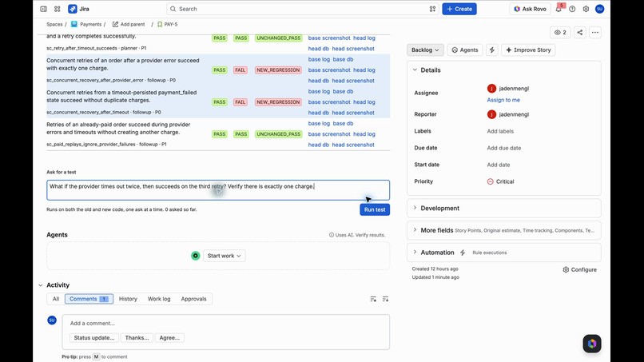This screenshot has height=362, width=644.
Task: Open base db for sc_paid_replays_ignore_provider_failures
Action: click(x=343, y=123)
